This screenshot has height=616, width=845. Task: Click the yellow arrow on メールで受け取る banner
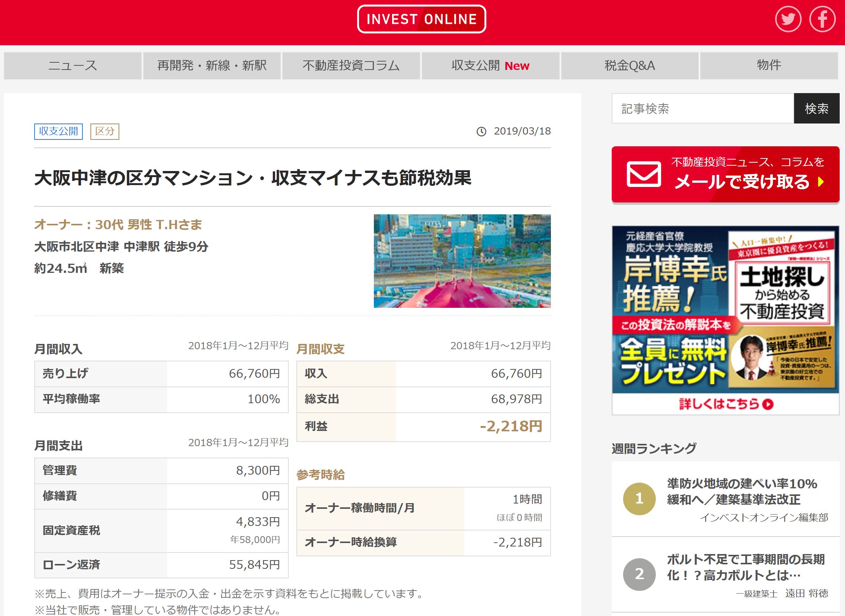click(x=821, y=182)
